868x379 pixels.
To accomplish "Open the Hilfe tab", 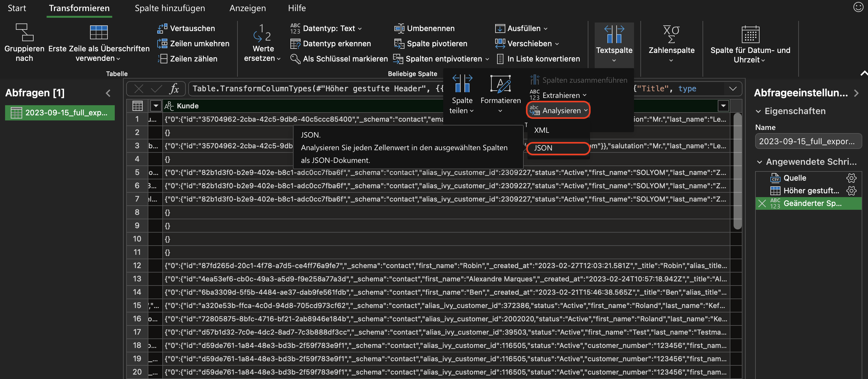I will [x=297, y=8].
